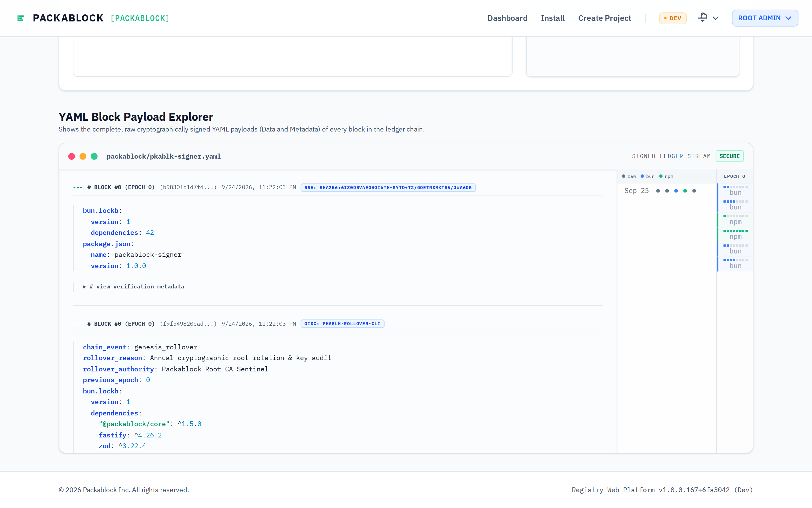Click the "@packablock/core" dependency key
The height and width of the screenshot is (508, 812).
[x=134, y=424]
